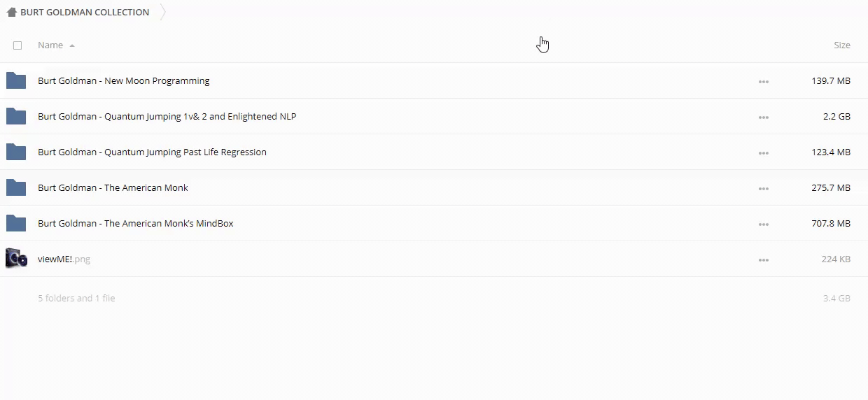Show actions menu for Quantum Jumping 1v& 2
This screenshot has height=400, width=868.
coord(763,117)
